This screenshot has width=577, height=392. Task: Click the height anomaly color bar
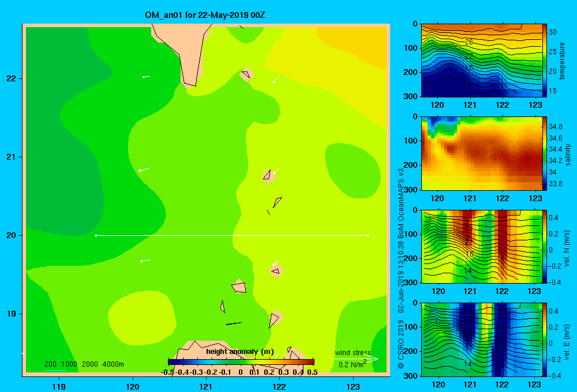[x=241, y=362]
